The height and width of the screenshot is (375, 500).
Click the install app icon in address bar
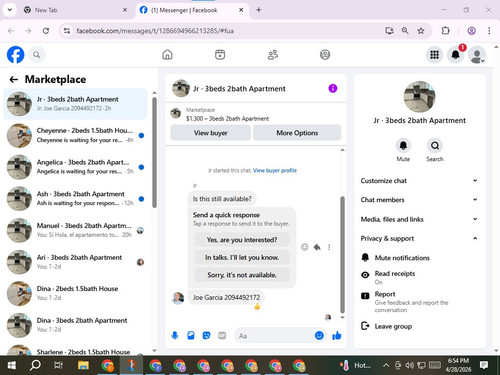(x=389, y=31)
